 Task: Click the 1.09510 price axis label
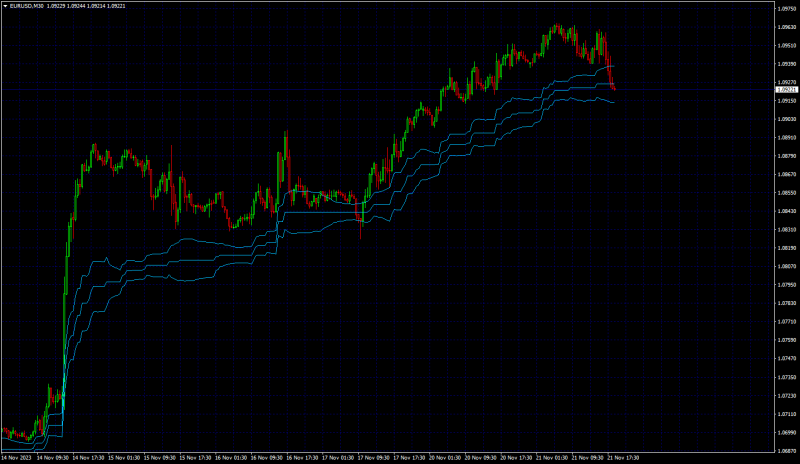787,45
